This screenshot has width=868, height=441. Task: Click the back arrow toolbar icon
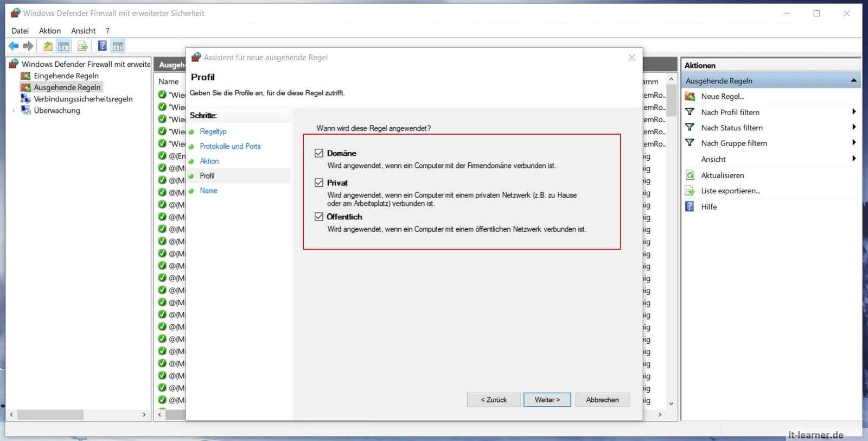[14, 46]
